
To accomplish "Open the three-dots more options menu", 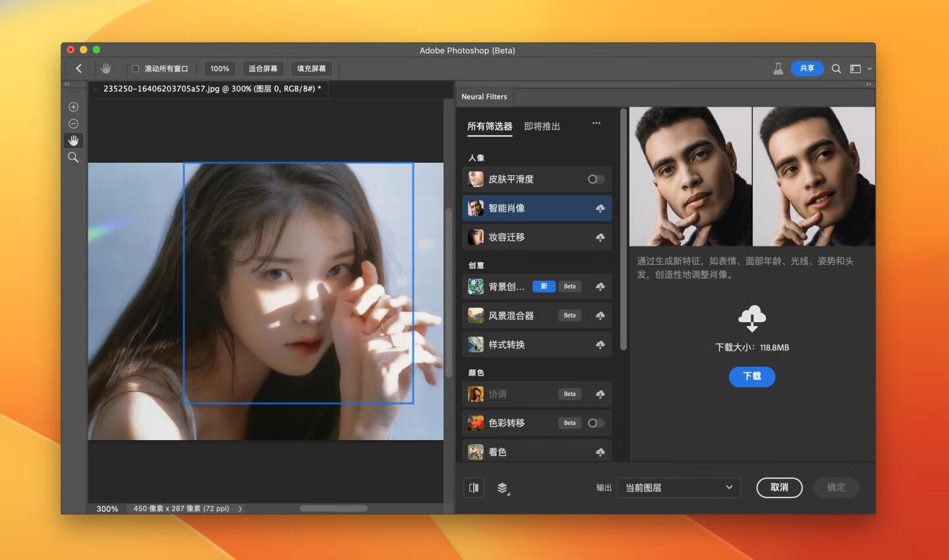I will (x=596, y=123).
